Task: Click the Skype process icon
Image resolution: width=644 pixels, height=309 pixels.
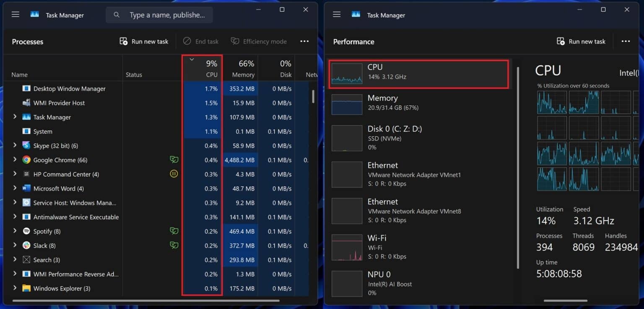Action: [x=26, y=145]
